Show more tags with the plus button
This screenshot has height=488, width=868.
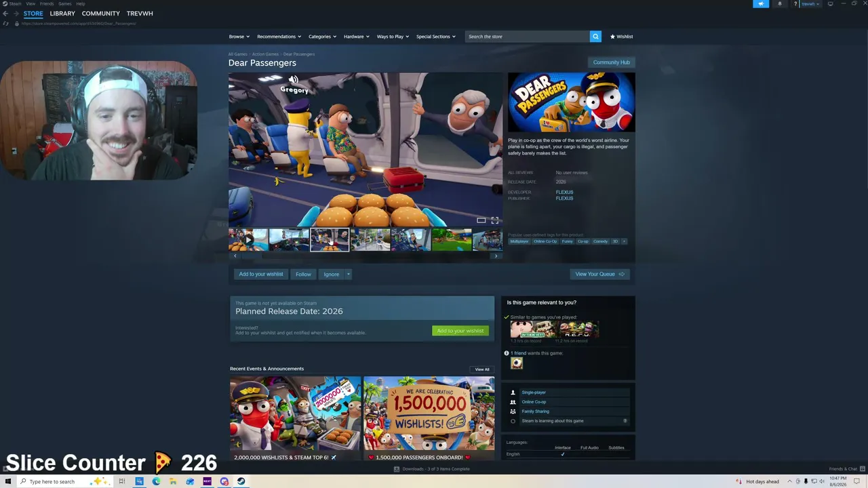point(624,241)
